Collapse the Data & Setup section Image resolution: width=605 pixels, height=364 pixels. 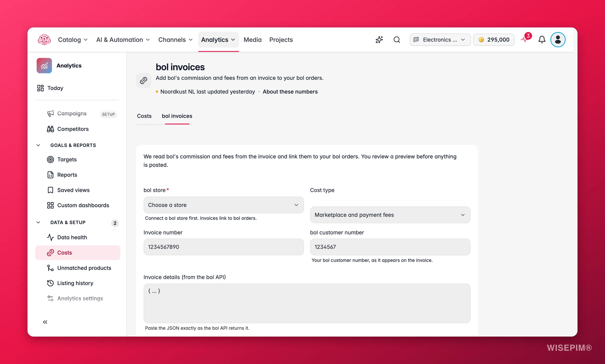38,222
